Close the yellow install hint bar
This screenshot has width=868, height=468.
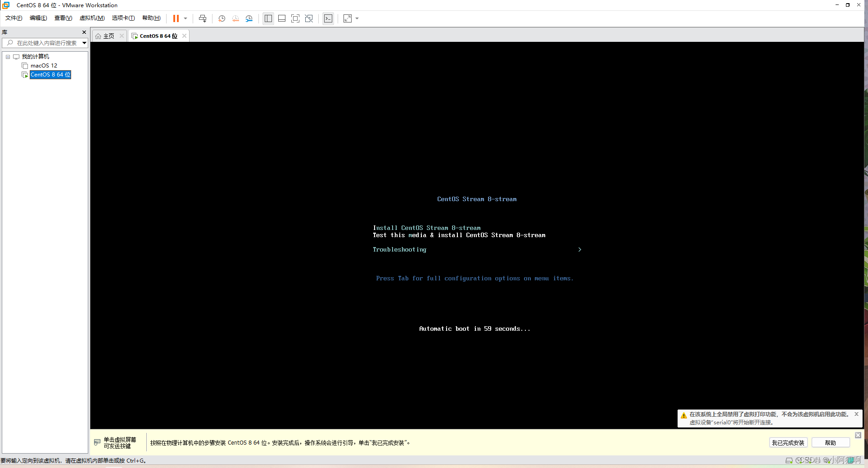(x=858, y=435)
